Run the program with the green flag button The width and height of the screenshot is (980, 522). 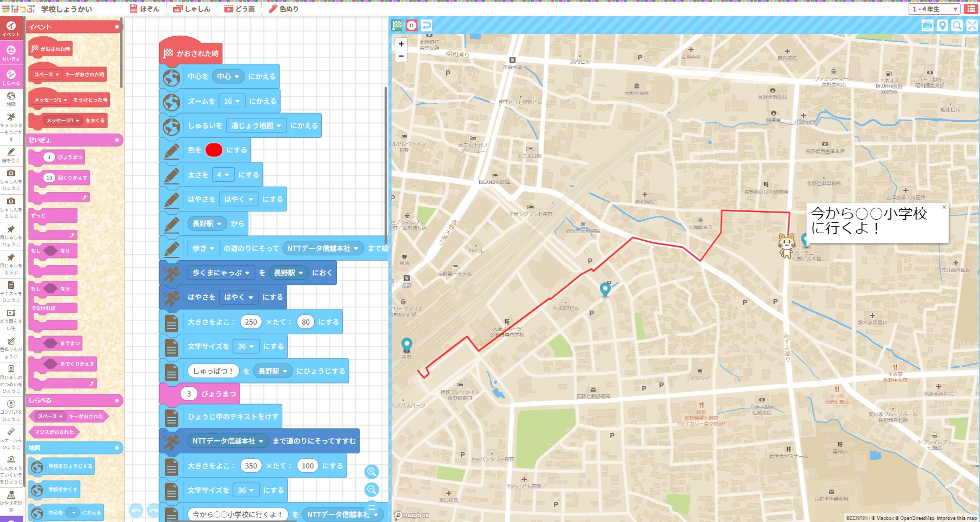pos(398,25)
